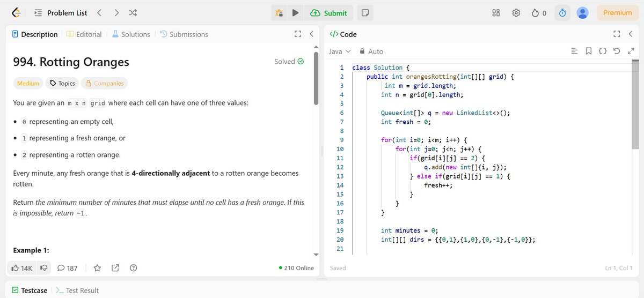Maximize the Code panel
644x298 pixels.
coord(617,34)
